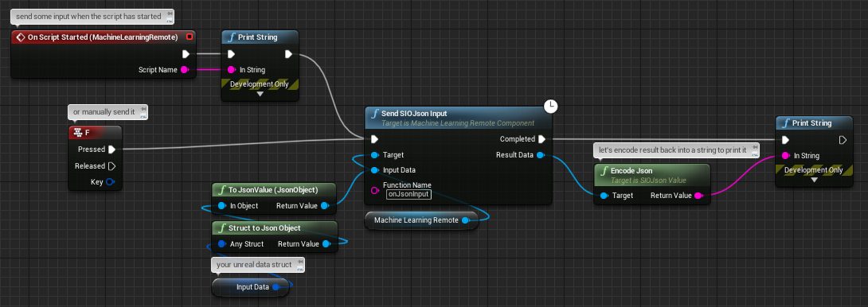The image size is (868, 307).
Task: Click the keyboard icon on F node
Action: 77,133
